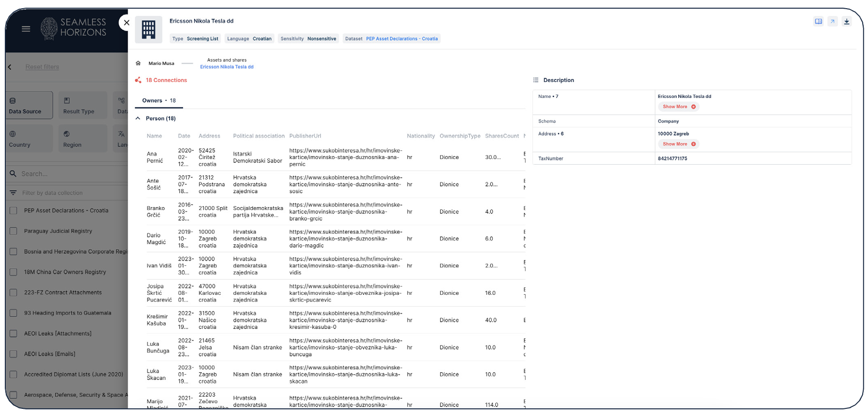868x418 pixels.
Task: Check 93 Heading Imports to Guatemala
Action: tap(13, 313)
